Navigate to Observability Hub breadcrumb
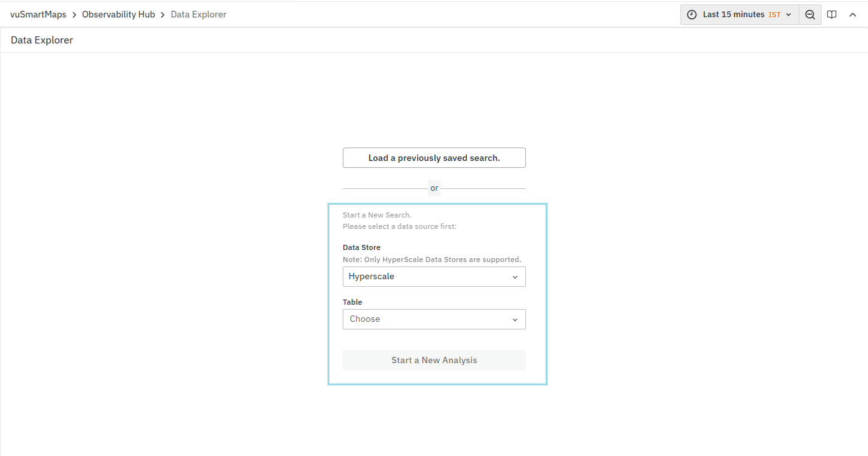Viewport: 868px width, 456px height. click(118, 15)
